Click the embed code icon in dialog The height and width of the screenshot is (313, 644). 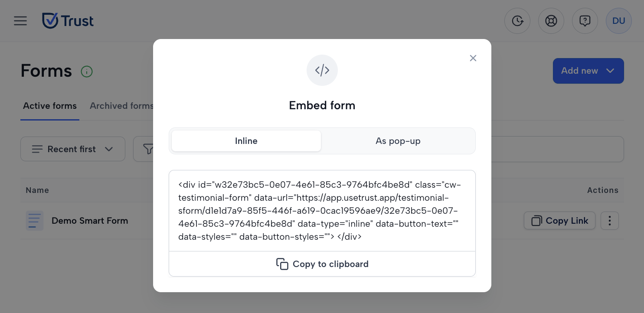tap(322, 70)
